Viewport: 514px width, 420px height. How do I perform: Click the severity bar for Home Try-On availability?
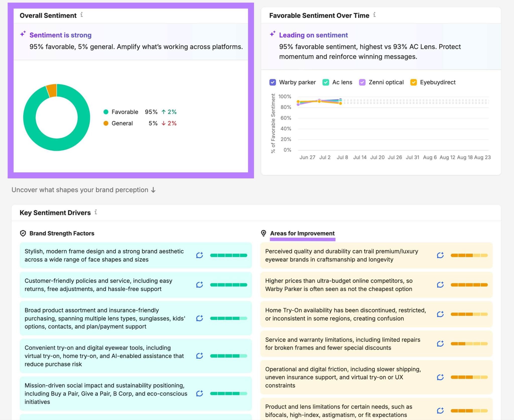click(469, 314)
